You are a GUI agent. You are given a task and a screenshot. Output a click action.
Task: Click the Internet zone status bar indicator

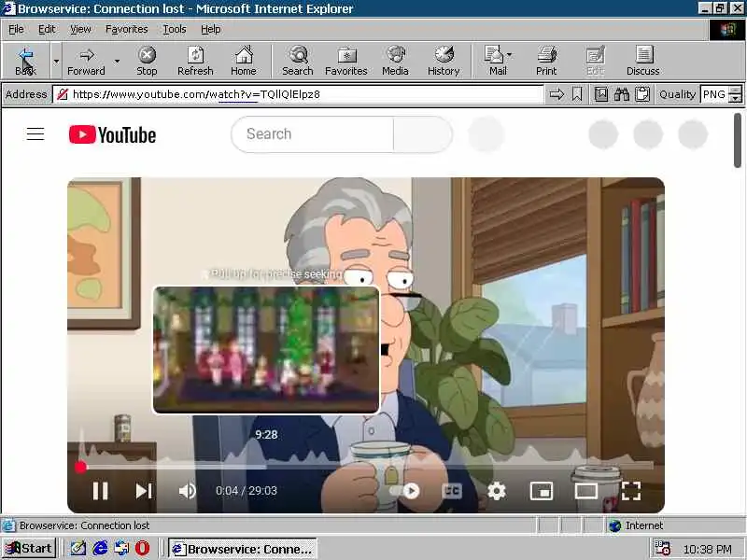(636, 525)
